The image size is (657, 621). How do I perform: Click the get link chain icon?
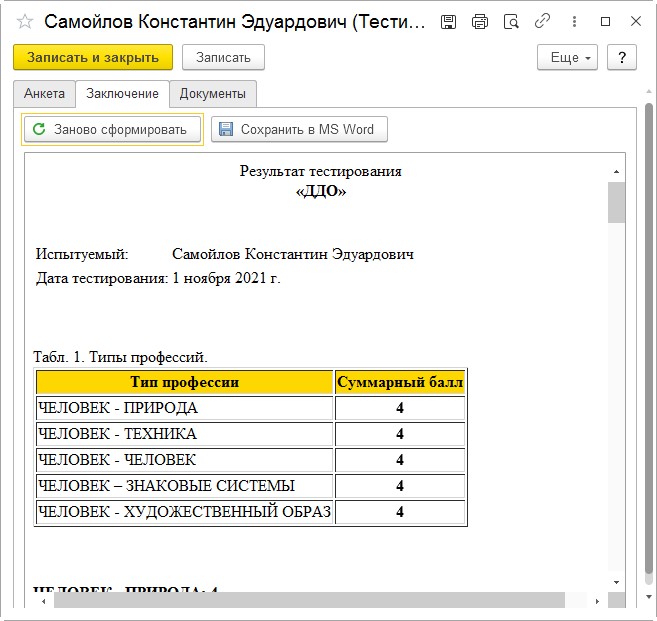coord(541,22)
